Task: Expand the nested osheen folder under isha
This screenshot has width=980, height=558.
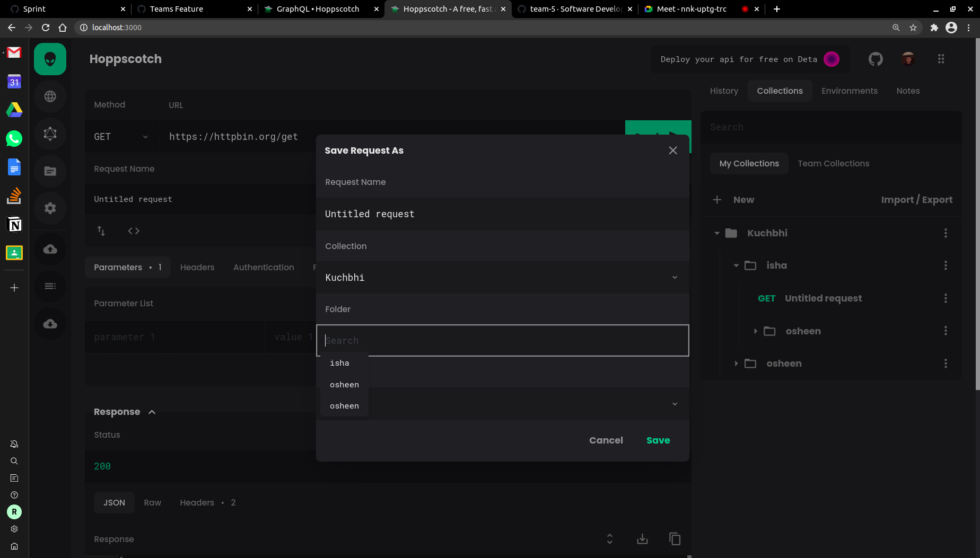Action: pyautogui.click(x=756, y=331)
